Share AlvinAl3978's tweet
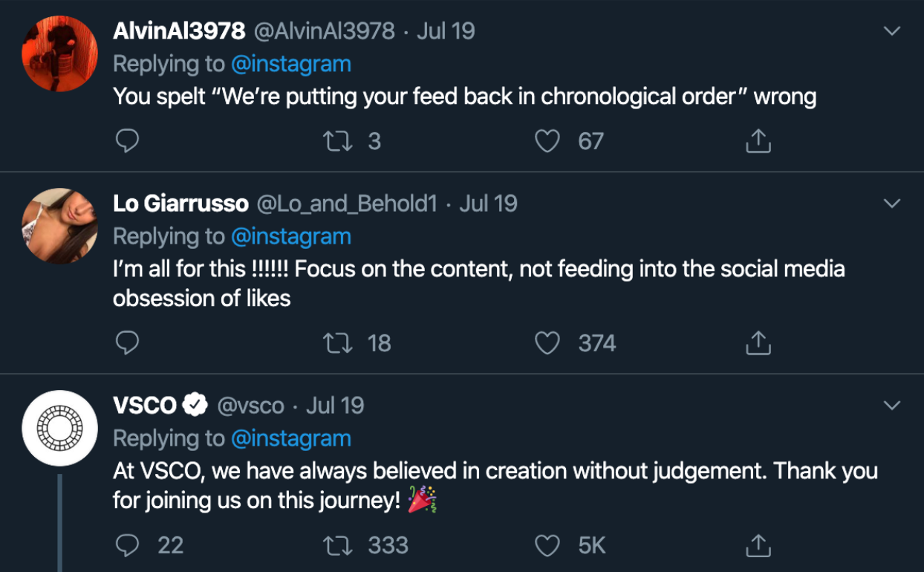This screenshot has height=572, width=924. point(758,141)
